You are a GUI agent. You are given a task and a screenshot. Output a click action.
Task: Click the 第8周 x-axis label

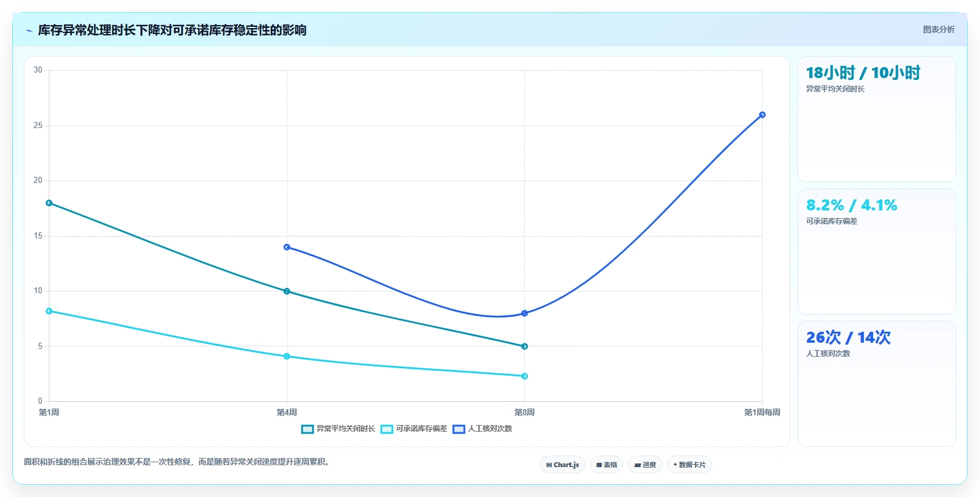coord(525,413)
